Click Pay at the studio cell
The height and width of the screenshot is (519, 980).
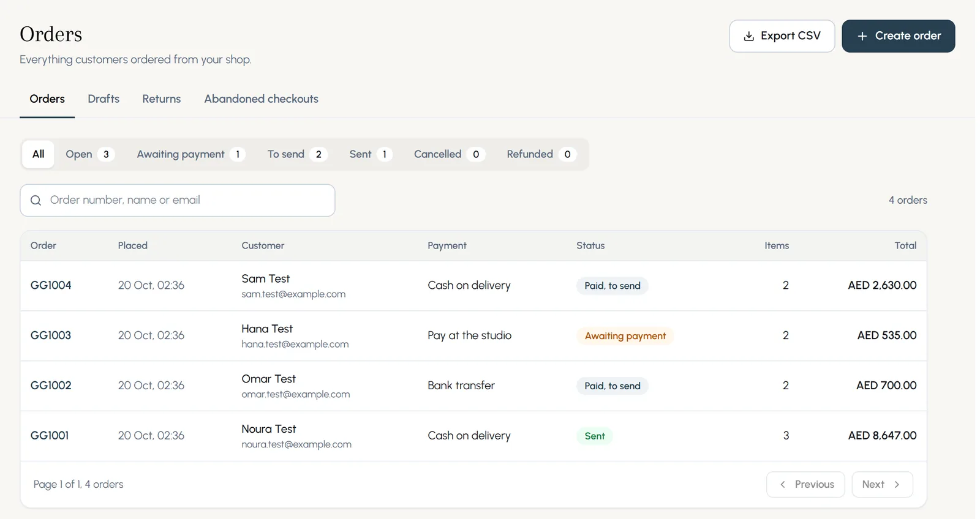[469, 335]
